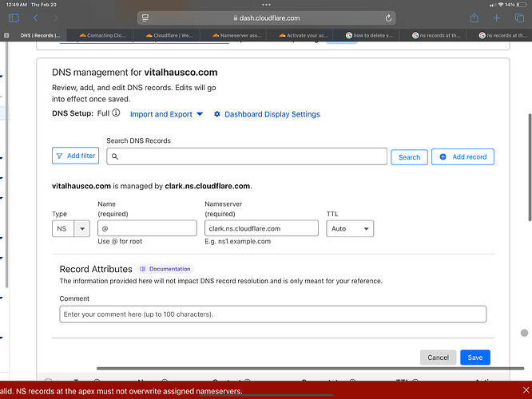Close the DNS Records tab
532x399 pixels.
coord(6,35)
